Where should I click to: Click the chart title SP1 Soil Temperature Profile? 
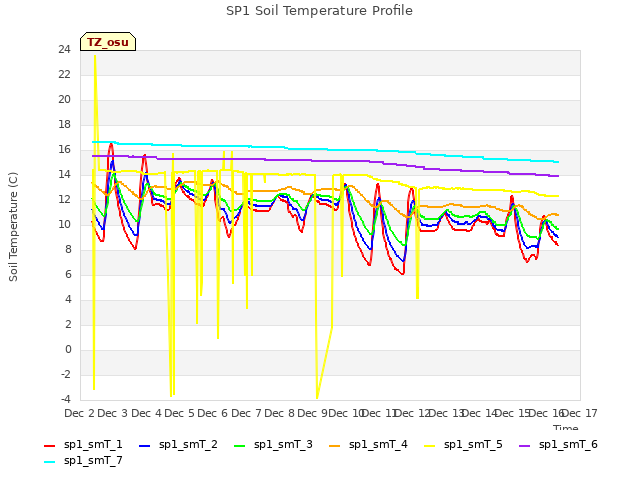click(x=319, y=11)
